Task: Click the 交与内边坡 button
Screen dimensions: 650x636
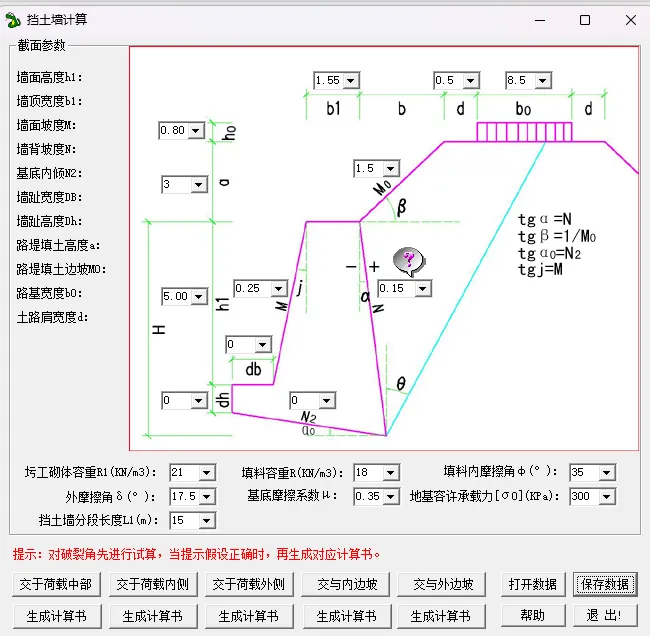Action: click(345, 585)
